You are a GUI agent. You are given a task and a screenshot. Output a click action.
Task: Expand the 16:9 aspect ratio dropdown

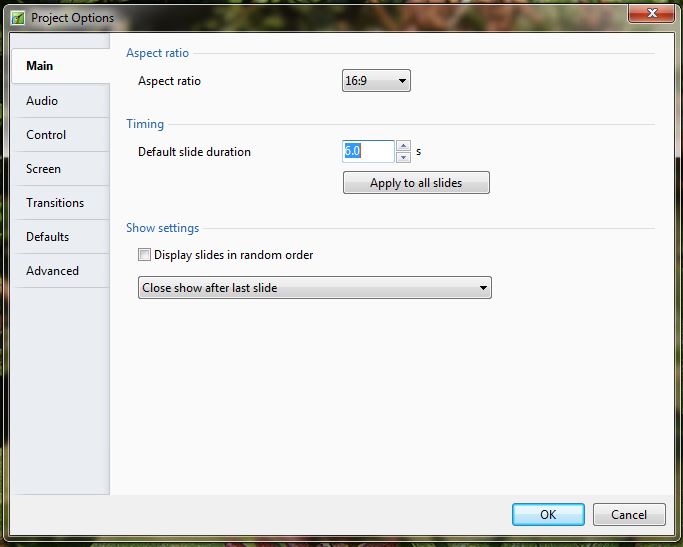coord(376,81)
